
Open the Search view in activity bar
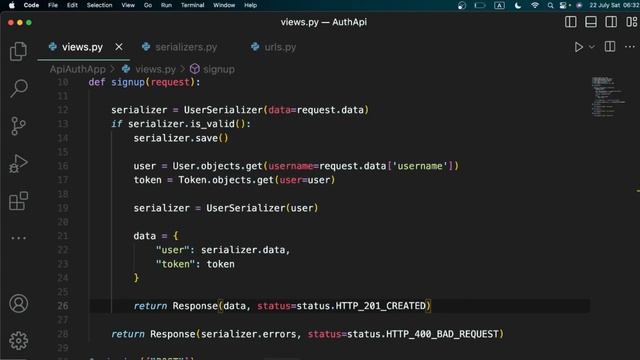(18, 88)
